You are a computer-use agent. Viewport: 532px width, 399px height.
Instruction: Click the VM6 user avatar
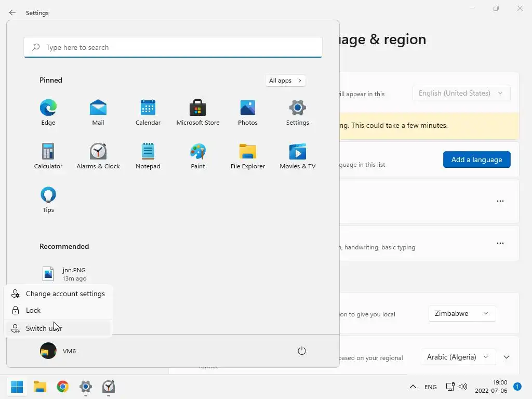48,351
